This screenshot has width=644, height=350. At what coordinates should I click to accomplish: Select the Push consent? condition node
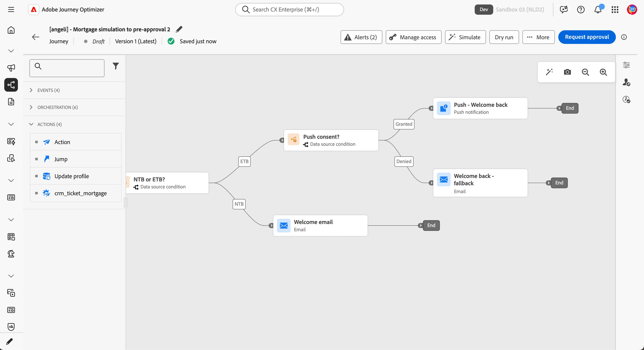pyautogui.click(x=331, y=140)
